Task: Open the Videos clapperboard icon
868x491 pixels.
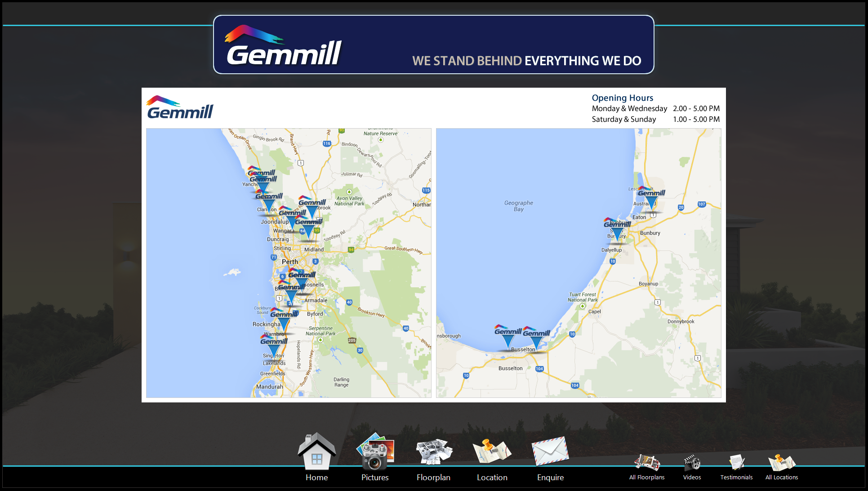Action: [x=692, y=462]
